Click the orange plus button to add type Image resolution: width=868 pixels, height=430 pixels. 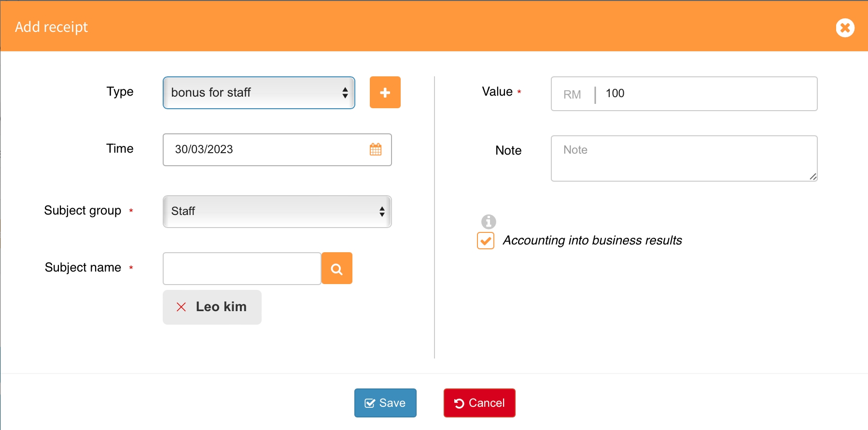click(385, 92)
